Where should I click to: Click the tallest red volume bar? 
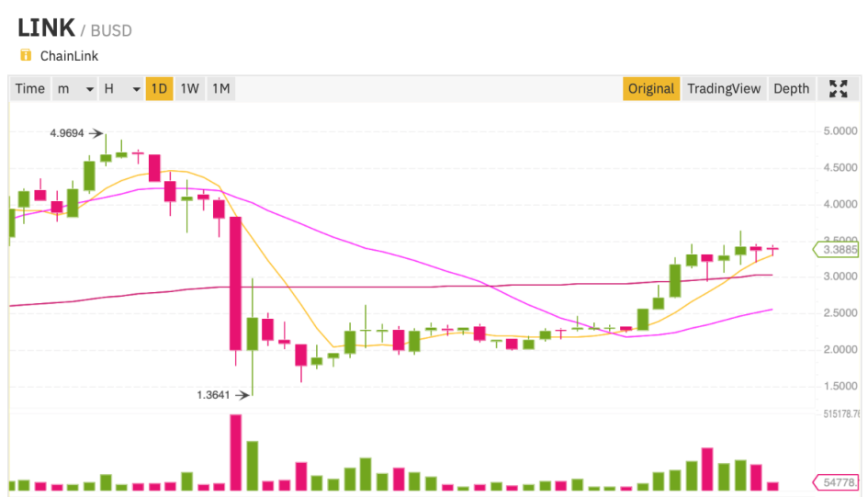click(236, 453)
